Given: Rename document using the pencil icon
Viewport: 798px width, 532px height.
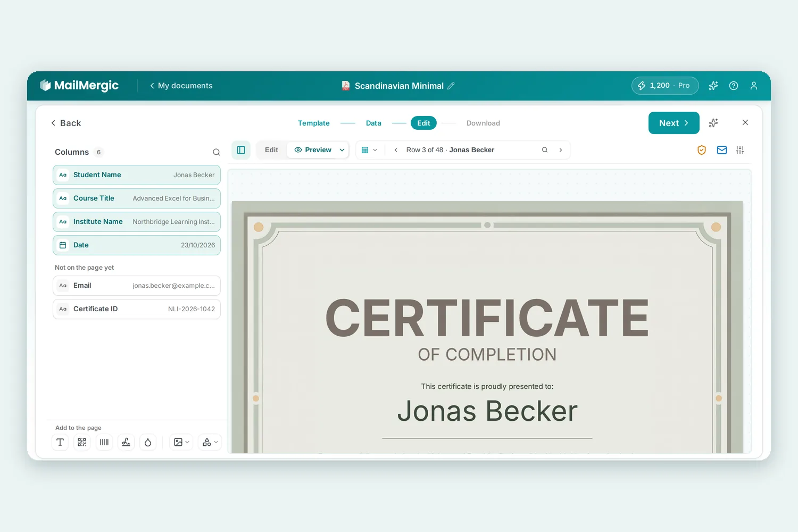Looking at the screenshot, I should [x=451, y=86].
